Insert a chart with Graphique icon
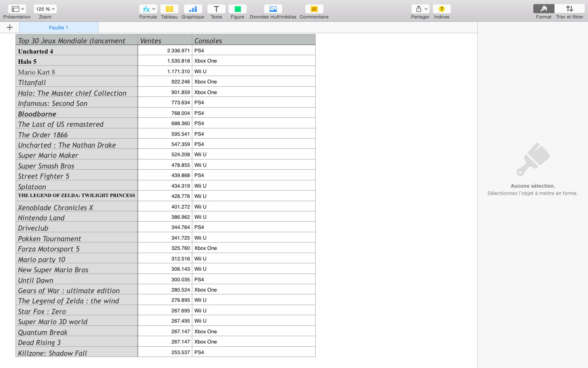Viewport: 588px width, 368px height. (193, 9)
